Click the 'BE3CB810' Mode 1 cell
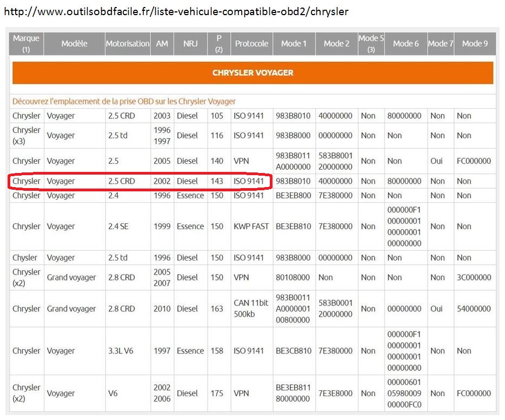The image size is (505, 420). coord(294,351)
